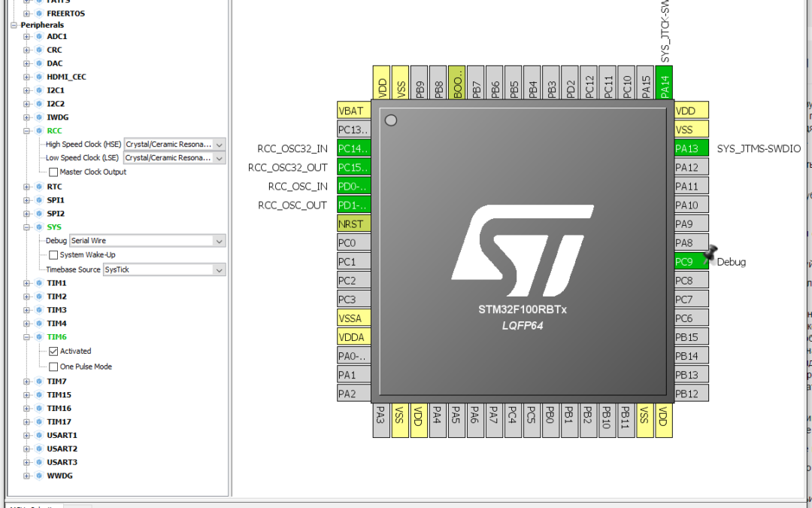Click the IWDG peripheral icon

click(40, 117)
